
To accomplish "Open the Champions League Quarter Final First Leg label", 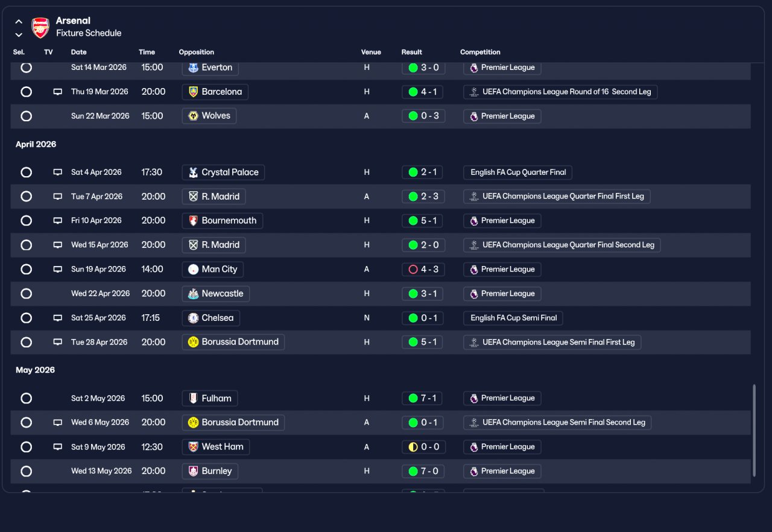I will pyautogui.click(x=563, y=197).
